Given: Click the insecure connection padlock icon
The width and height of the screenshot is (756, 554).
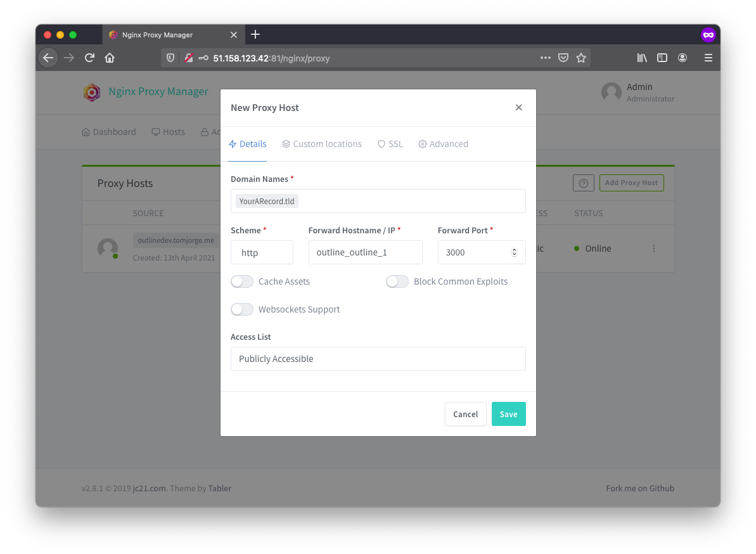Looking at the screenshot, I should pyautogui.click(x=188, y=58).
